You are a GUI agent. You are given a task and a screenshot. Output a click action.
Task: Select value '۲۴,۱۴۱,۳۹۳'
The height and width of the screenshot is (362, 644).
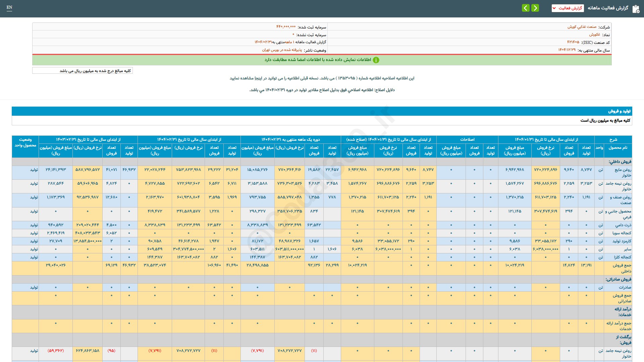coord(56,170)
